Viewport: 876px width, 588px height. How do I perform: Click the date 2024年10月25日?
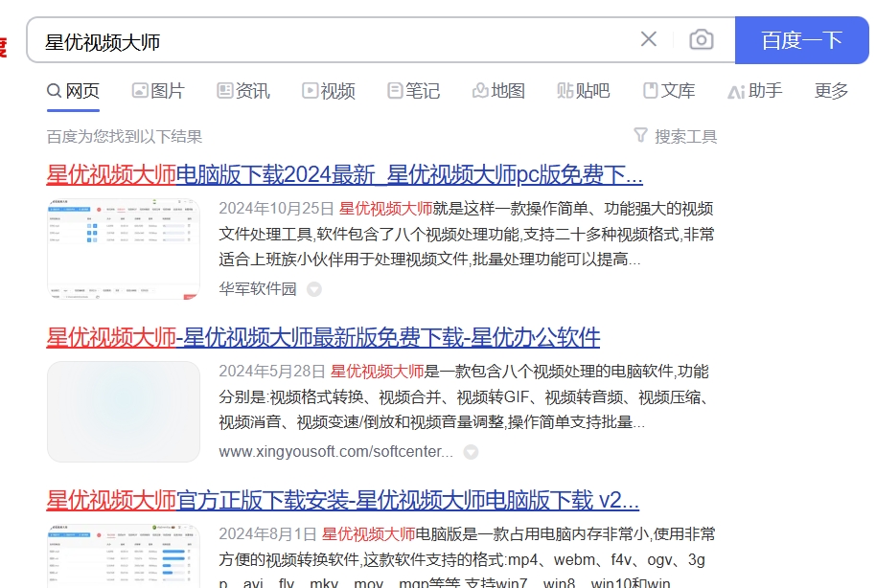click(x=277, y=208)
